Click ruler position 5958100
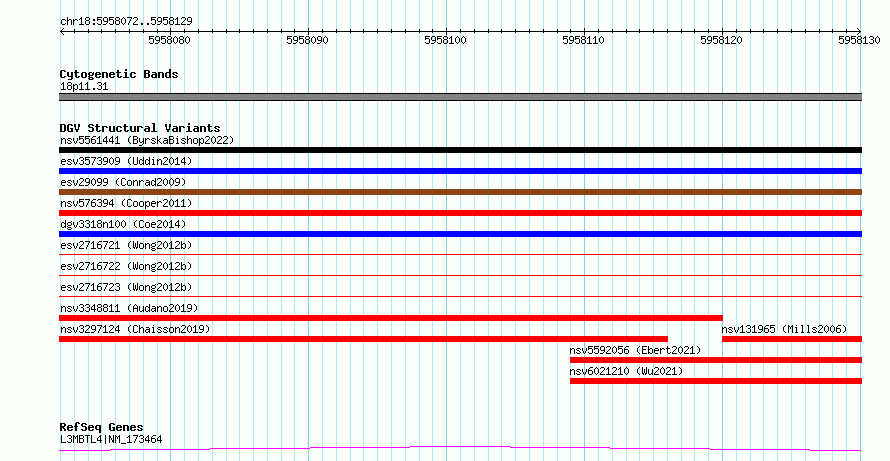The image size is (890, 461). [446, 41]
